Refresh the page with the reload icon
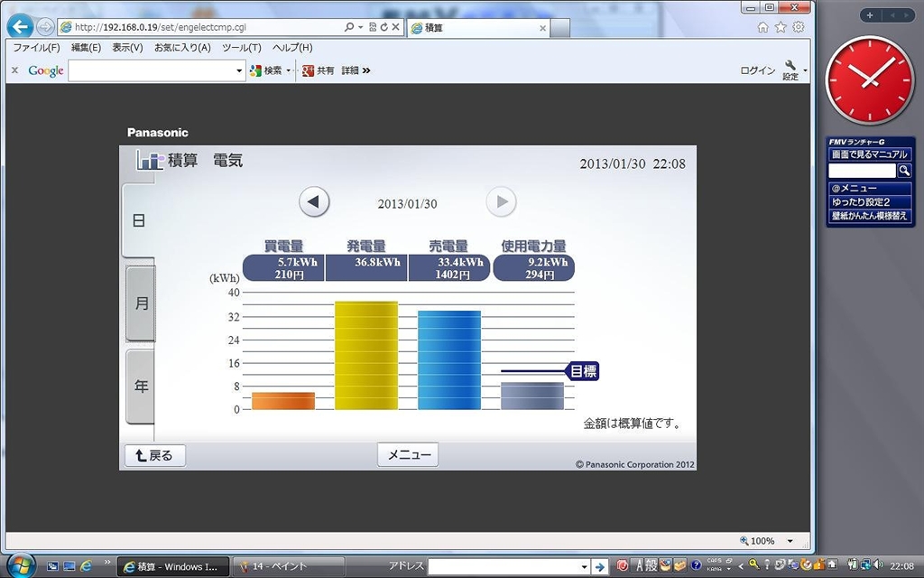 click(384, 27)
